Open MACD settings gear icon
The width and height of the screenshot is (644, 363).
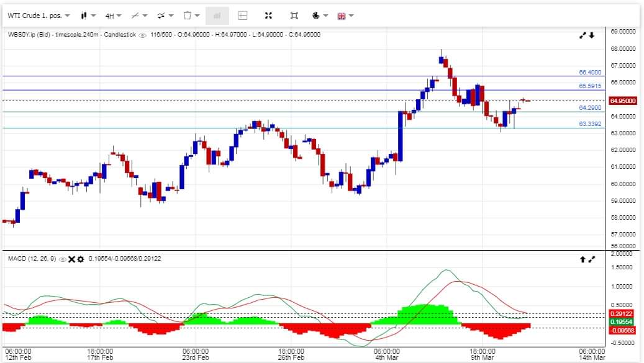(80, 259)
